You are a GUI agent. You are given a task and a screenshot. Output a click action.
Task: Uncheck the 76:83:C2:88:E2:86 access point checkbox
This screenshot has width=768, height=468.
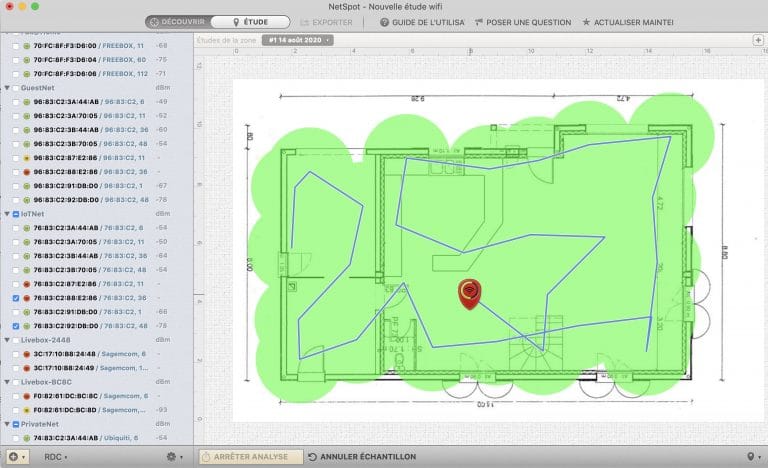click(14, 298)
